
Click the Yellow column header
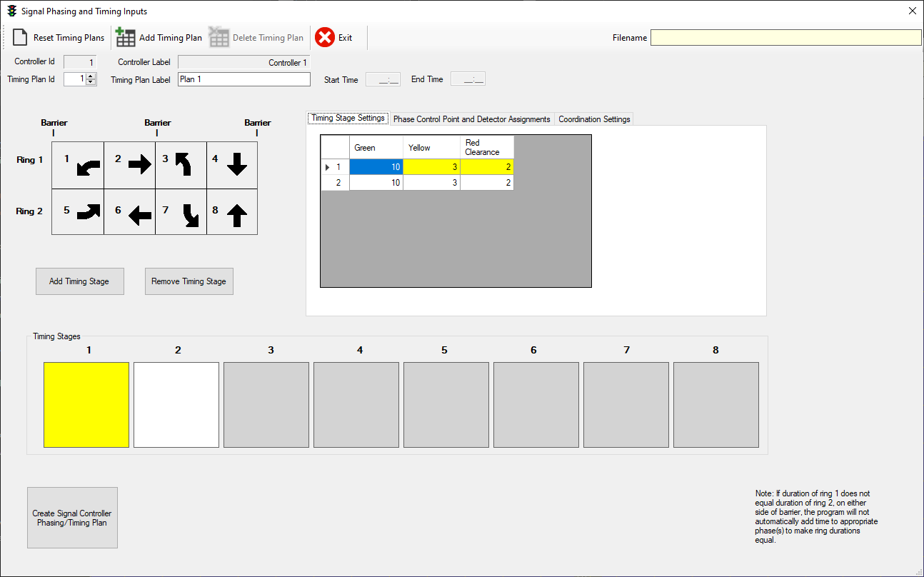[432, 147]
